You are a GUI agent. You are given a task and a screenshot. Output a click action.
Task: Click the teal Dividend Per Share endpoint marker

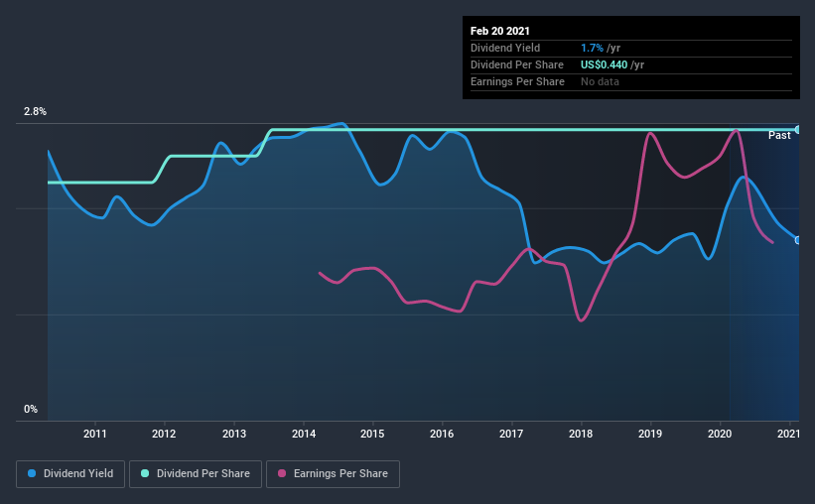click(798, 129)
